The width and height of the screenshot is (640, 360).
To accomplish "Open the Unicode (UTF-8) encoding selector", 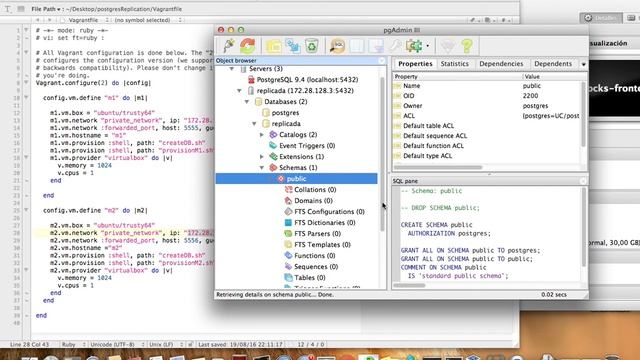I will pyautogui.click(x=117, y=344).
